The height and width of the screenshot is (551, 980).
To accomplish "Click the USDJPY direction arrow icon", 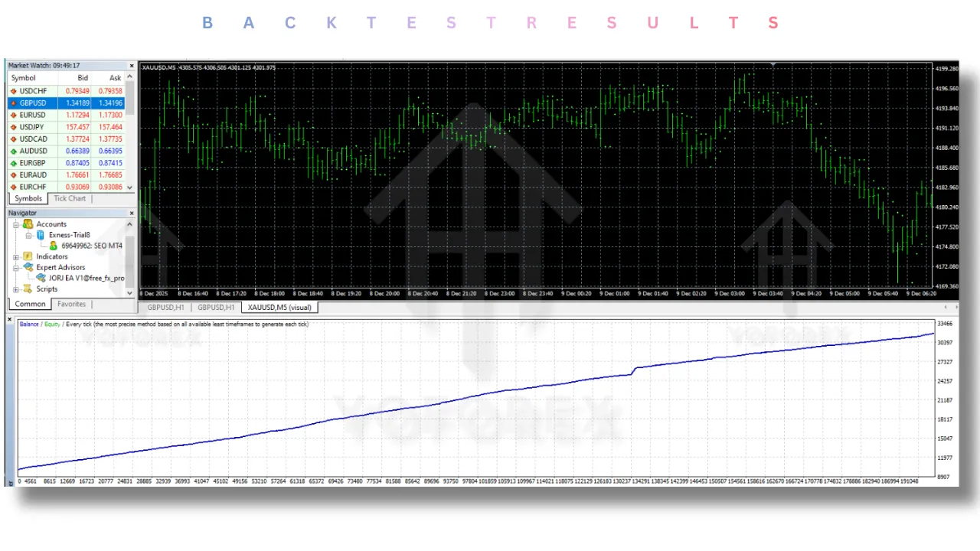I will pos(14,127).
